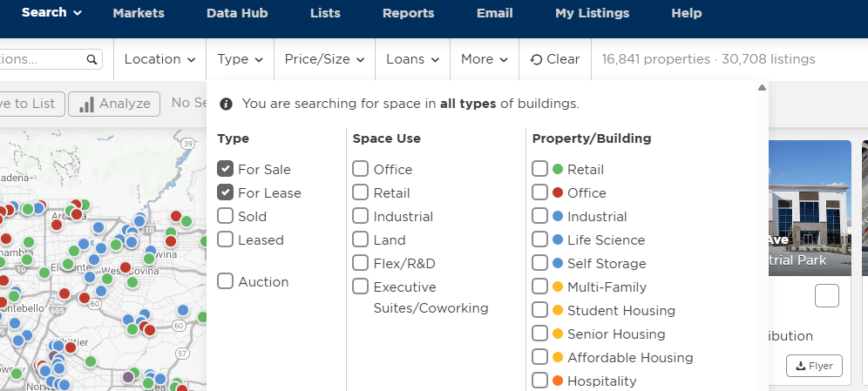Select Land space use checkbox
Image resolution: width=868 pixels, height=391 pixels.
[x=361, y=240]
